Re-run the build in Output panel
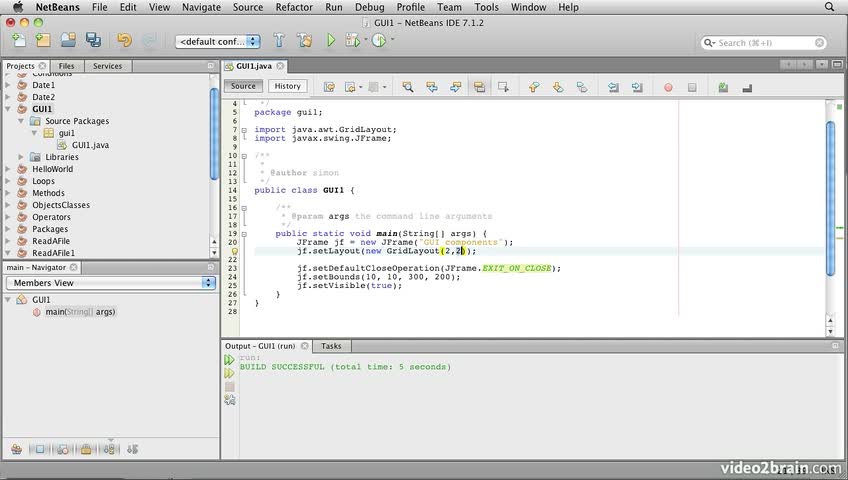Screen dimensions: 848x480 click(x=230, y=359)
